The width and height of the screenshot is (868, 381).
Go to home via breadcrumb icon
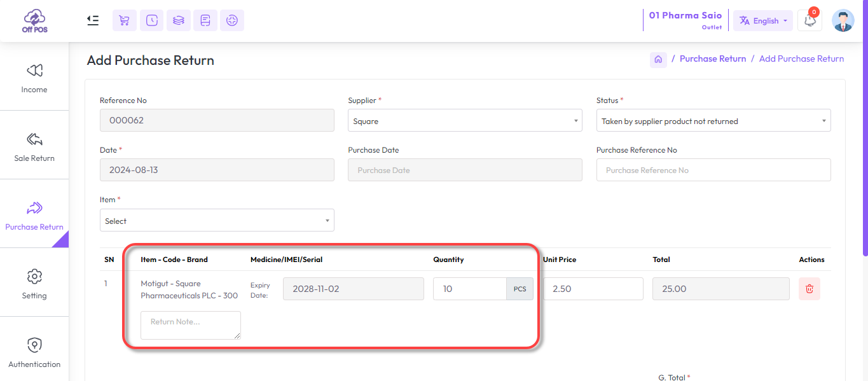(658, 59)
